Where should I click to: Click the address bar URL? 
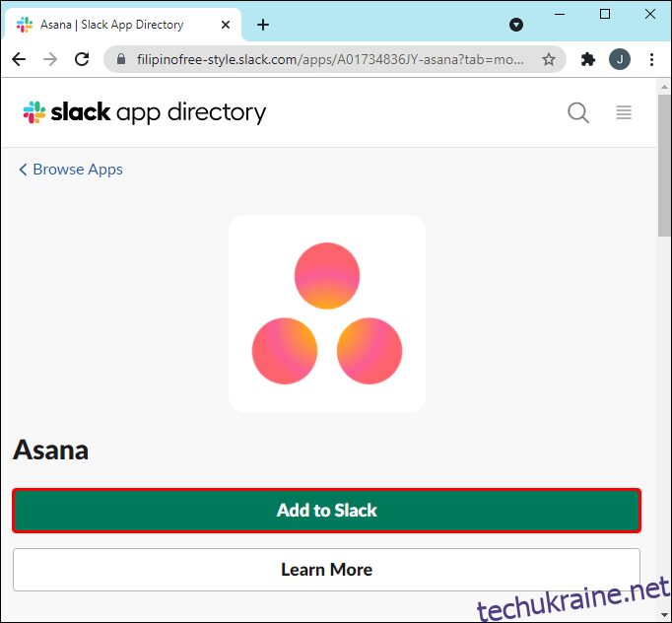point(330,59)
